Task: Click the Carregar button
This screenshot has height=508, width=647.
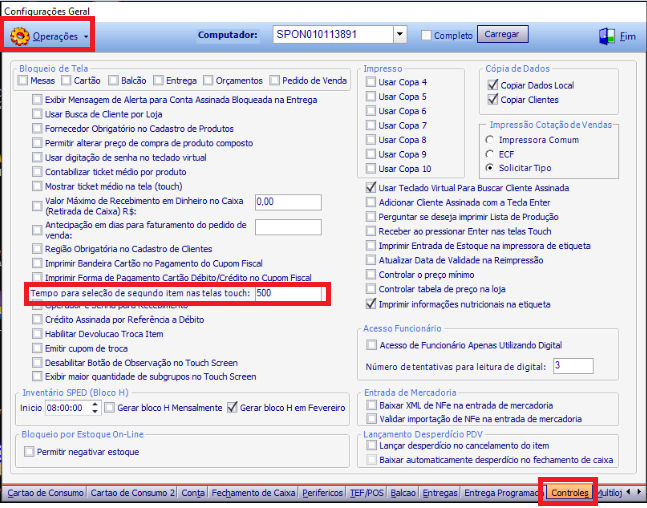Action: 502,34
